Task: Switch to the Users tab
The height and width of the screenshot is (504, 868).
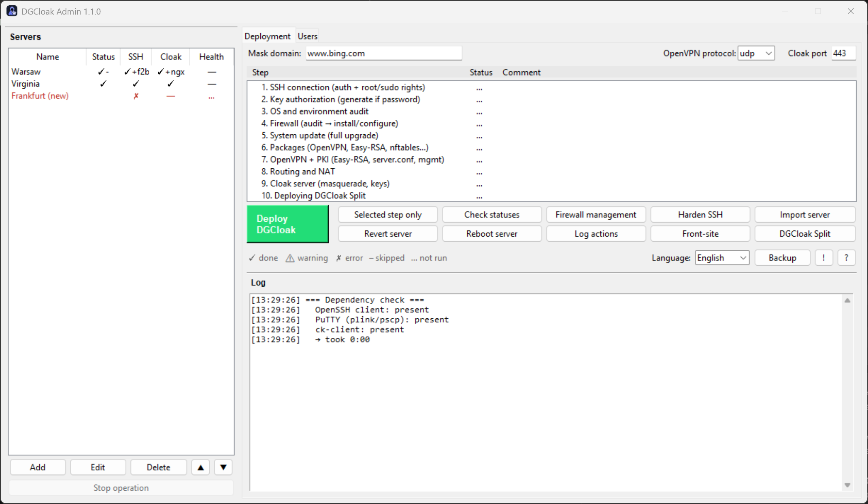Action: (308, 36)
